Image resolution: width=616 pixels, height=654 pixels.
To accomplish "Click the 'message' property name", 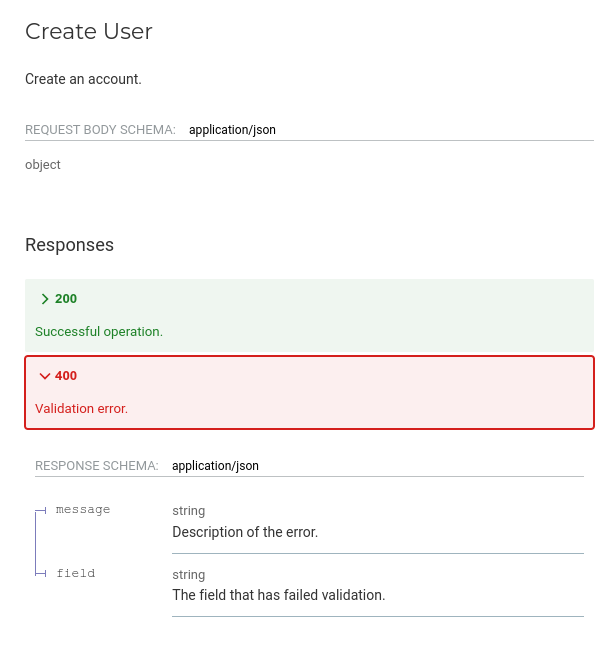I will coord(83,510).
